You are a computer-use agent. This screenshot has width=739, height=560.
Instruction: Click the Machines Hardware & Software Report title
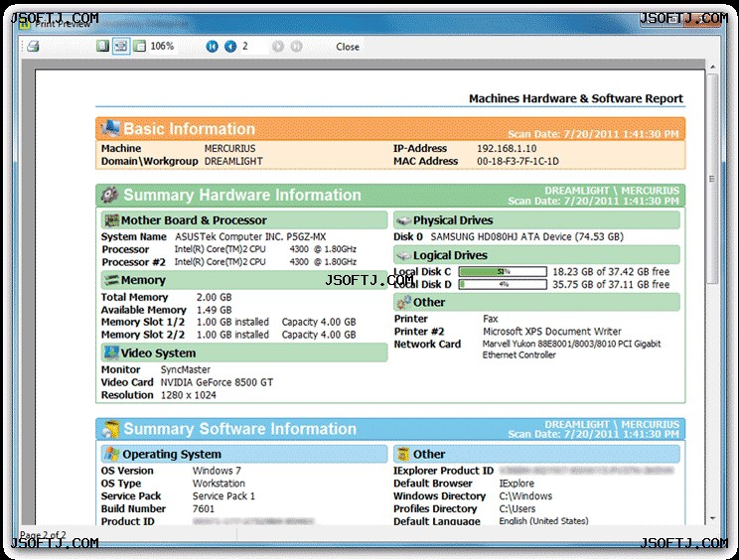coord(575,98)
